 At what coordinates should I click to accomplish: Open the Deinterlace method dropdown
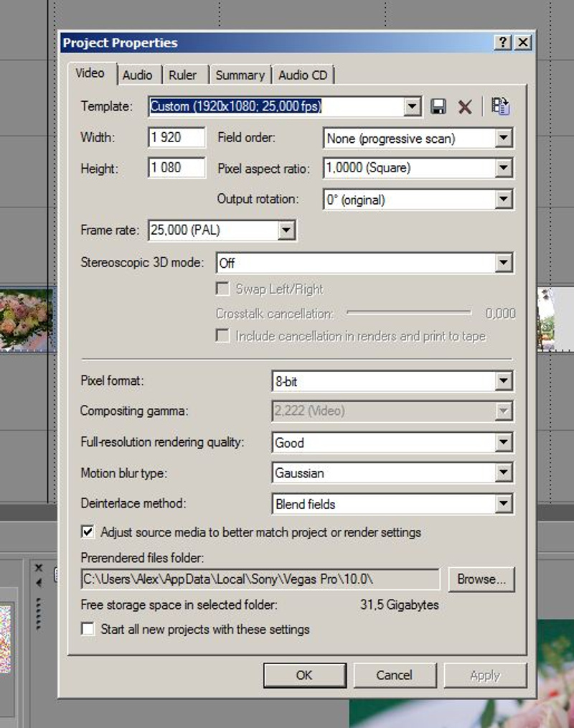[504, 504]
